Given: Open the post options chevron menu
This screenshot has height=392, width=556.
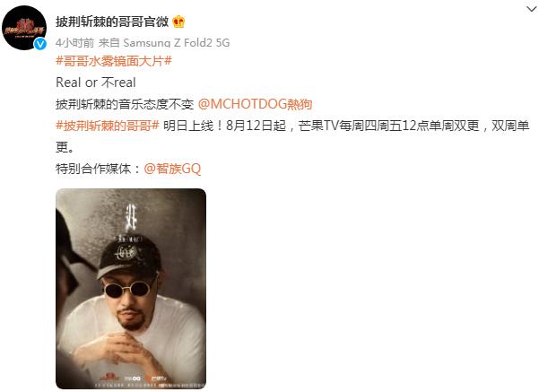Looking at the screenshot, I should click(531, 9).
